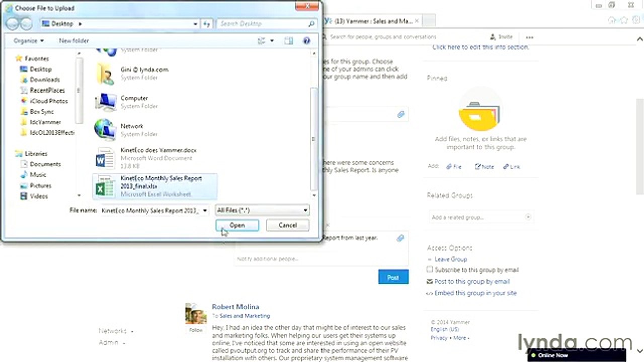
Task: Click here to edit this info section
Action: (480, 47)
